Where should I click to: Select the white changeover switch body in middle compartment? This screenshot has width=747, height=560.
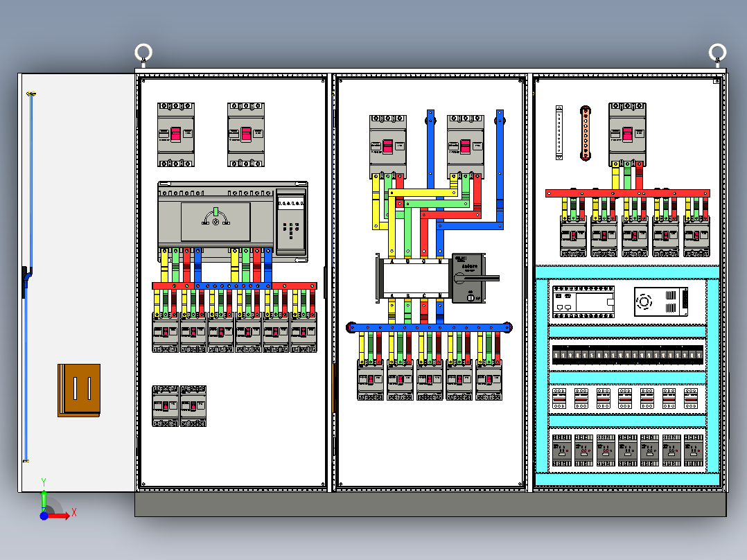416,279
